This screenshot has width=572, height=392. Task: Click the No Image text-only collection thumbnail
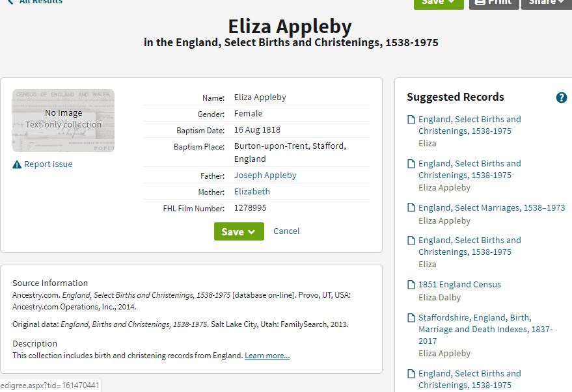click(64, 120)
